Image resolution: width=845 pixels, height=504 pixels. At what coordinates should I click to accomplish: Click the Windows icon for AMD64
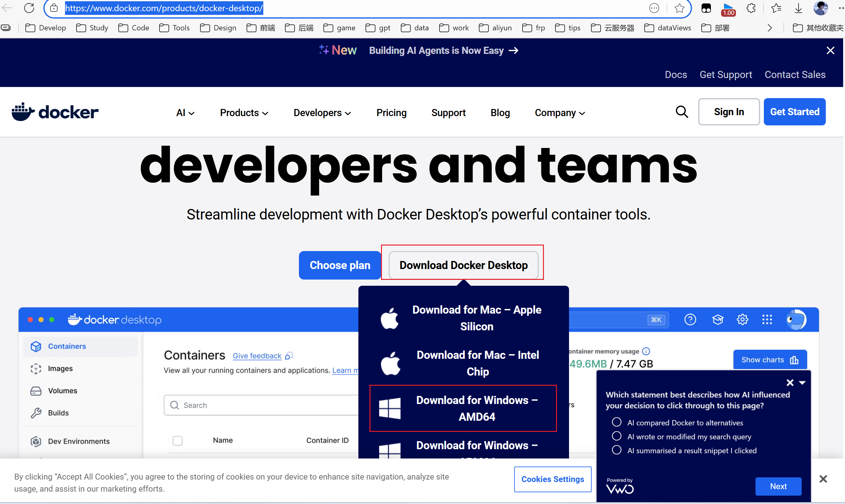[390, 408]
